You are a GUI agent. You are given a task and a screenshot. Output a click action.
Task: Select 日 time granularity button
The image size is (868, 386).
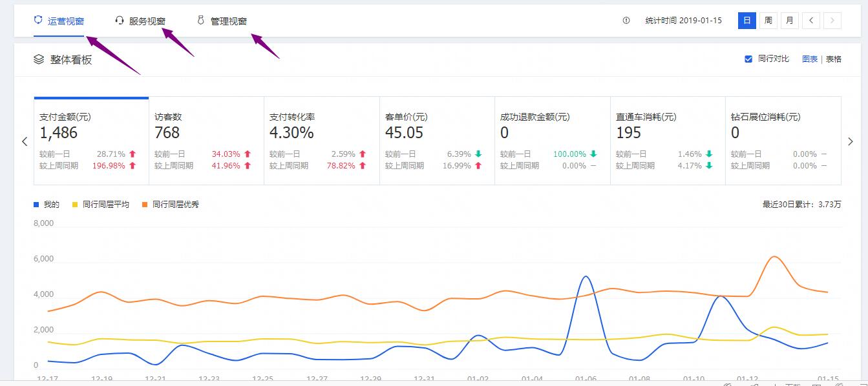pos(746,21)
